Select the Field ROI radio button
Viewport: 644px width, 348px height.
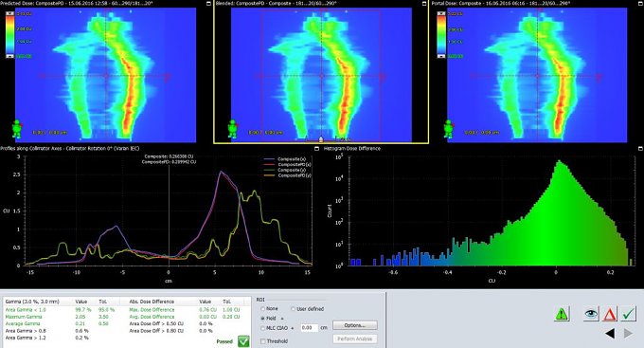263,319
